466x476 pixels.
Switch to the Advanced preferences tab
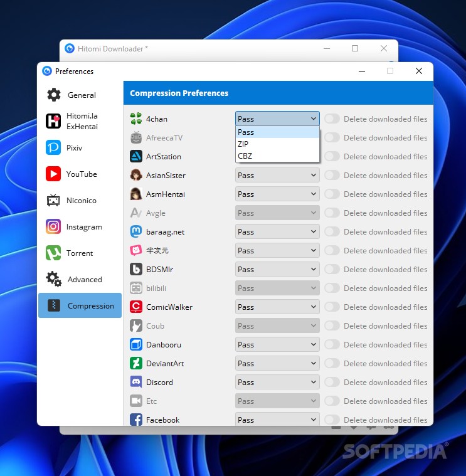[x=80, y=279]
